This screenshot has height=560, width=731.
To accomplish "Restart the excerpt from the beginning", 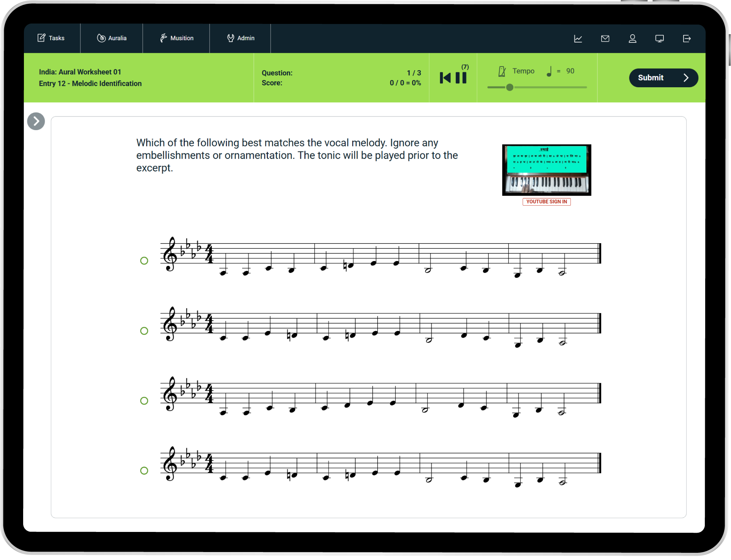I will pyautogui.click(x=445, y=78).
